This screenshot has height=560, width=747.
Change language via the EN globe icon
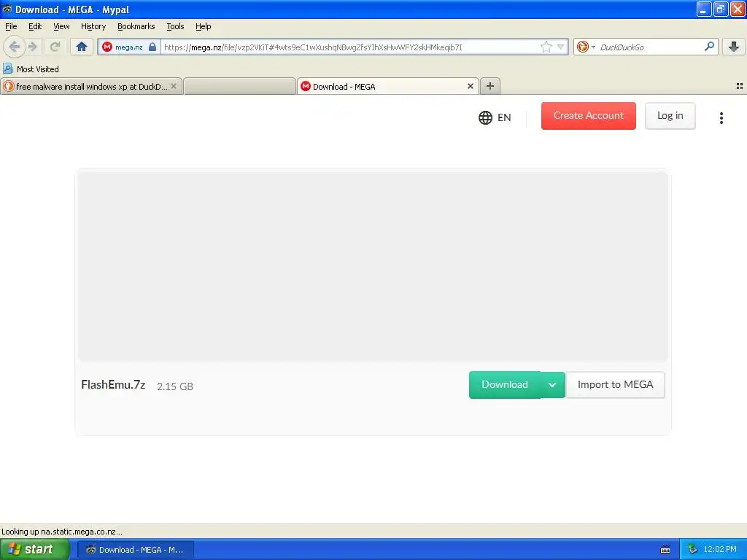[x=495, y=117]
